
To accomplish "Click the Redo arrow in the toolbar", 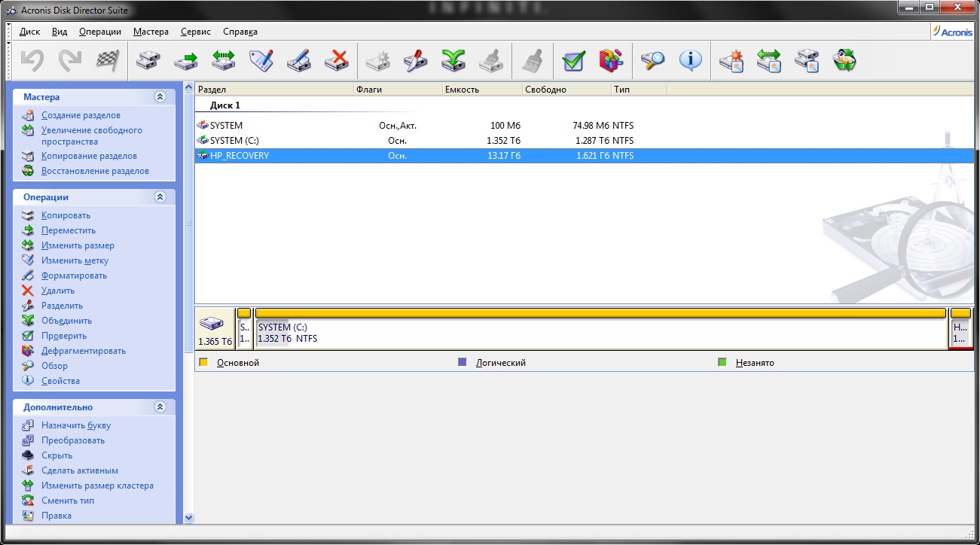I will click(x=70, y=60).
